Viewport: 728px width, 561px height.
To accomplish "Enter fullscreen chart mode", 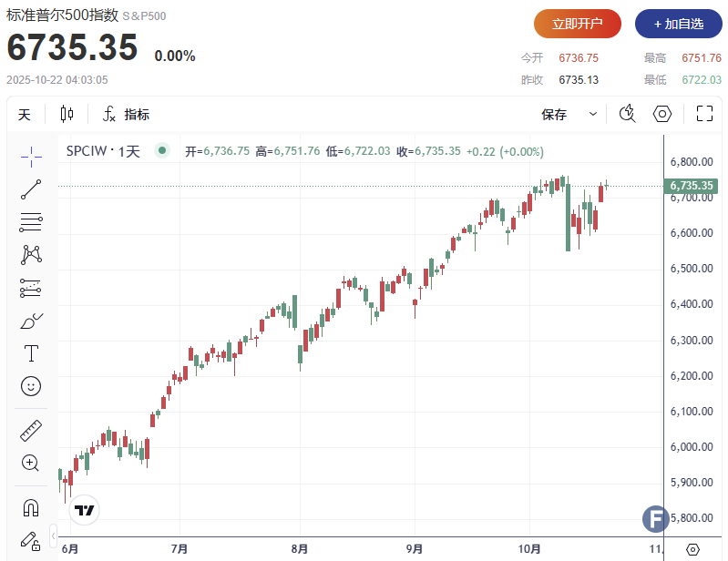I will (704, 114).
